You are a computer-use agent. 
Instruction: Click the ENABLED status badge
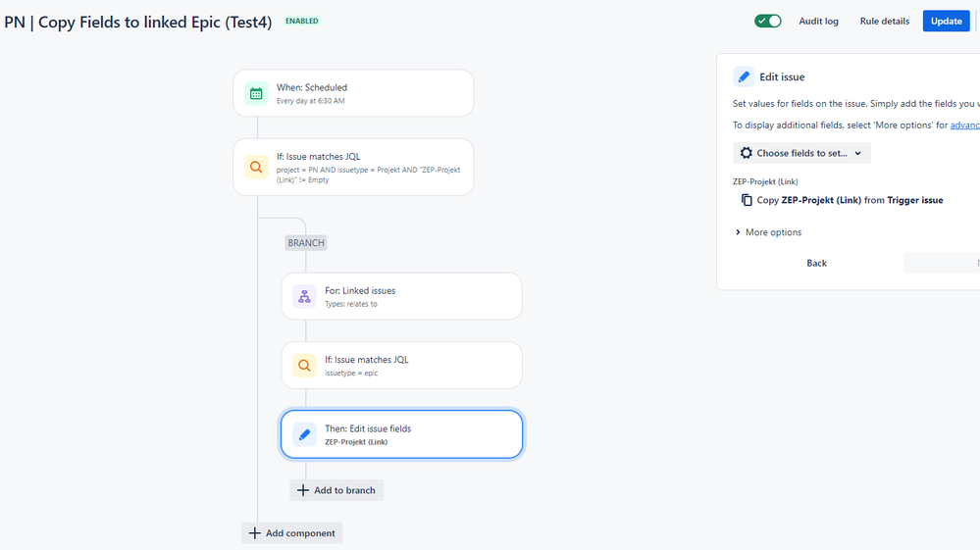point(302,22)
